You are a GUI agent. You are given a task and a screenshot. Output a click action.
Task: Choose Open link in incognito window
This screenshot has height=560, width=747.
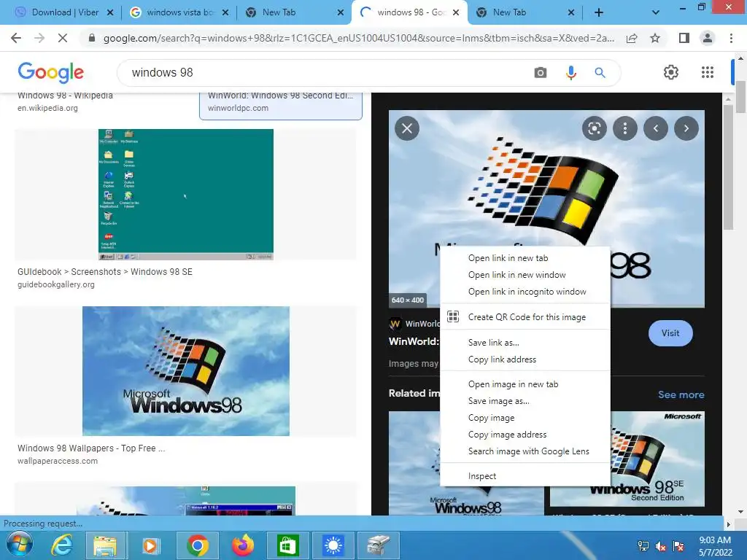525,292
